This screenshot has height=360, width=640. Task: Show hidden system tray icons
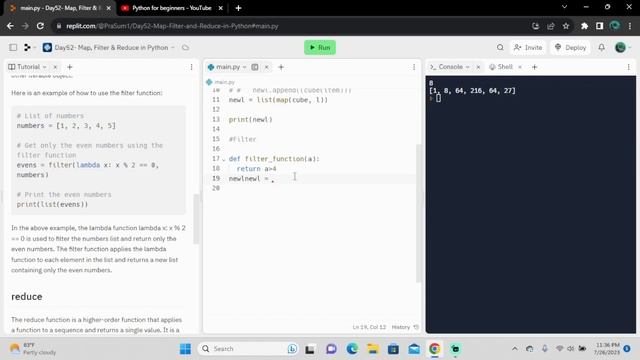click(515, 349)
